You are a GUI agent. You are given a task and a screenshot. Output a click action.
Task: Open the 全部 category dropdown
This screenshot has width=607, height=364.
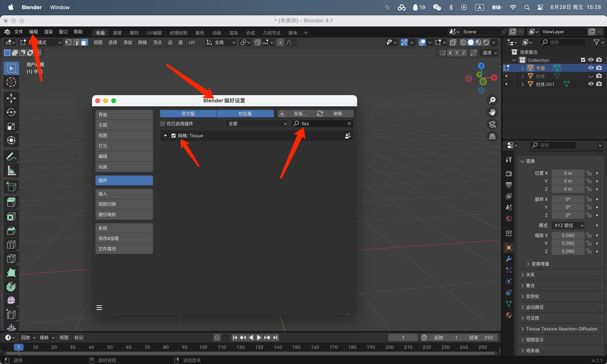click(x=256, y=124)
